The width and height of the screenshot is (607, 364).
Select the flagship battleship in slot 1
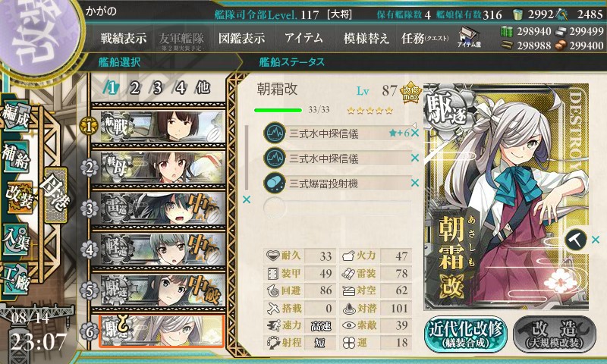coord(162,126)
